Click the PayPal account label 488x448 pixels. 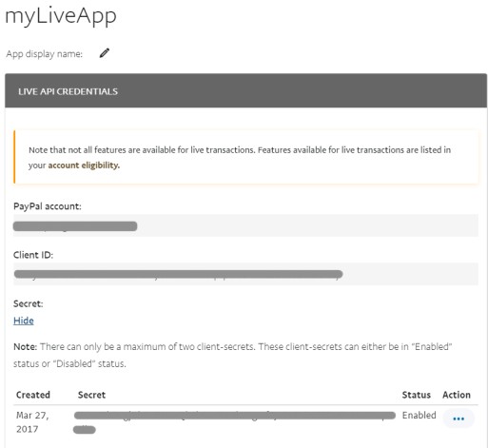pyautogui.click(x=48, y=206)
